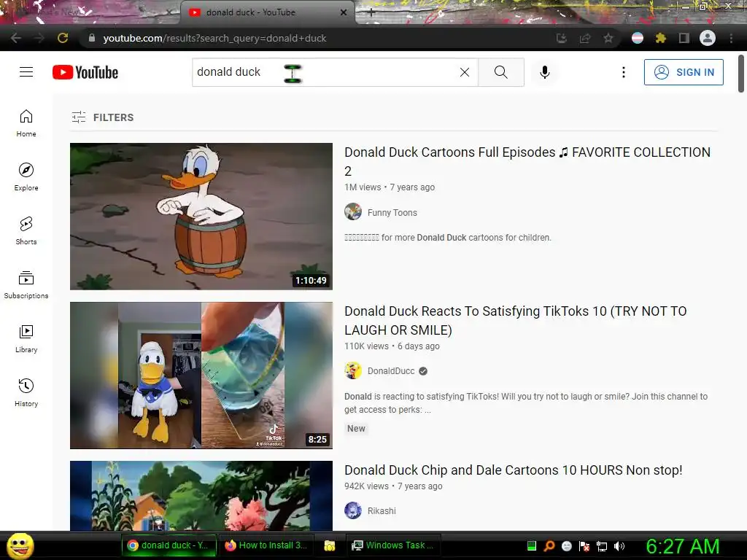Close the donald duck YouTube tab
This screenshot has height=560, width=747.
coord(344,12)
